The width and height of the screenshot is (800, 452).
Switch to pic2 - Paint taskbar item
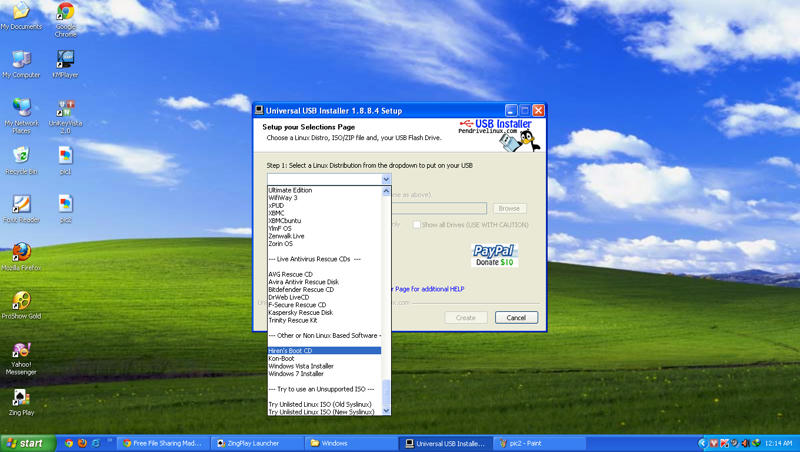539,443
